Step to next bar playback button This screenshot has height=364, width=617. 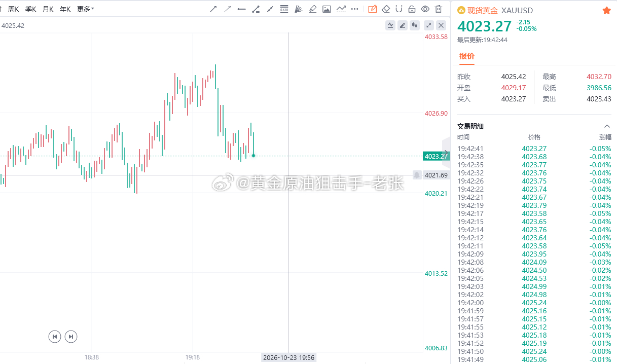pyautogui.click(x=71, y=336)
